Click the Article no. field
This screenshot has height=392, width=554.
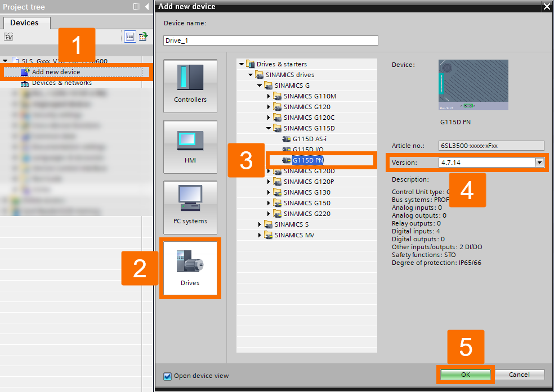[491, 146]
